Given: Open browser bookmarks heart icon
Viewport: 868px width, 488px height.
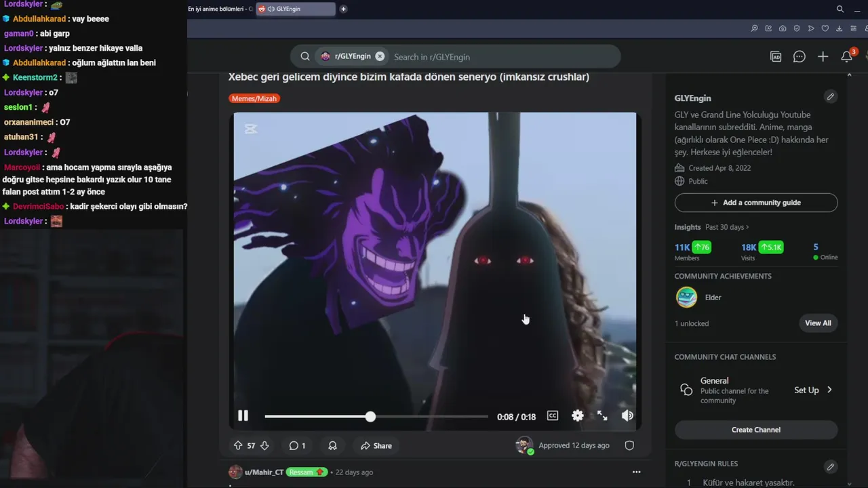Looking at the screenshot, I should [825, 28].
